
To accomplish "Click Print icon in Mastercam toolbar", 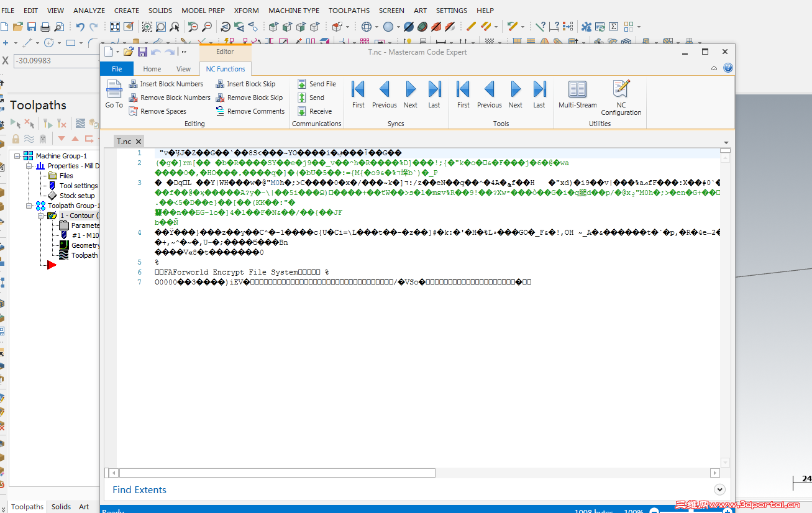I will click(x=45, y=27).
